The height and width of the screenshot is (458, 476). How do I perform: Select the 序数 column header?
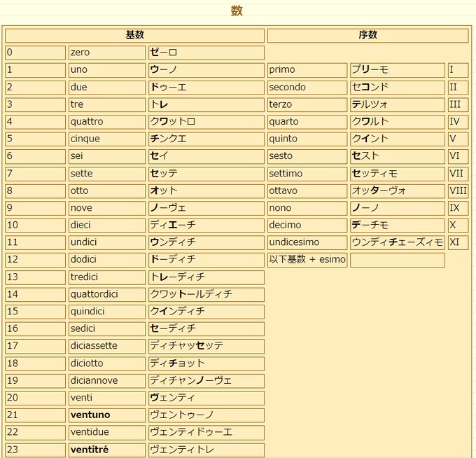(x=367, y=35)
